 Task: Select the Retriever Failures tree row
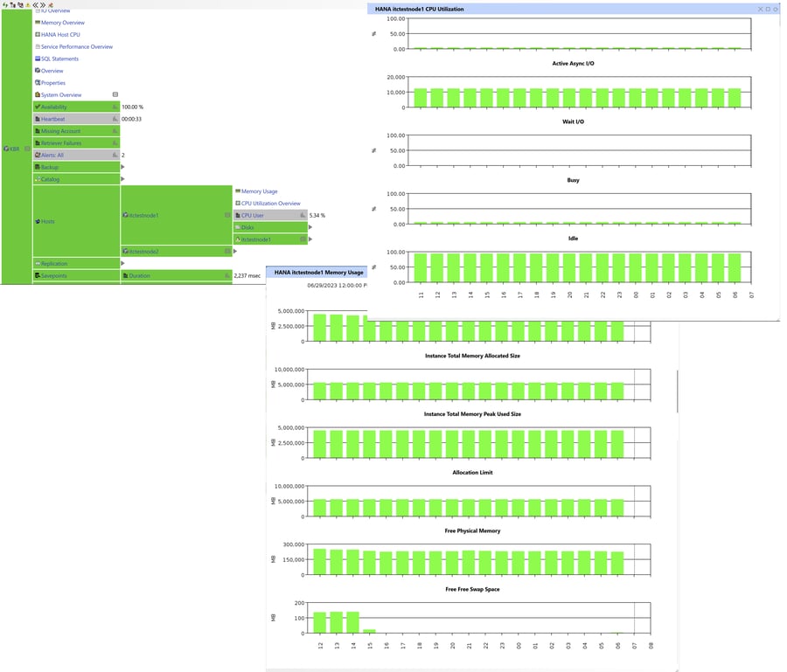[x=76, y=143]
